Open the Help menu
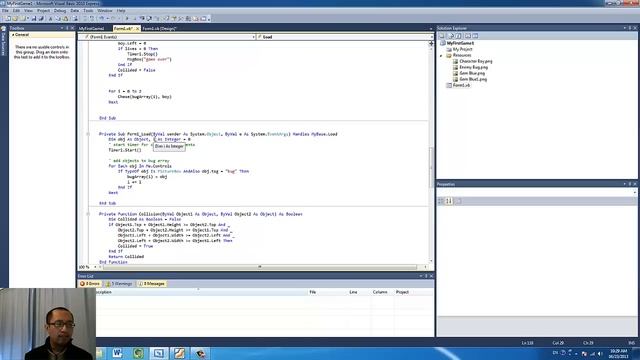The height and width of the screenshot is (360, 640). click(x=121, y=11)
